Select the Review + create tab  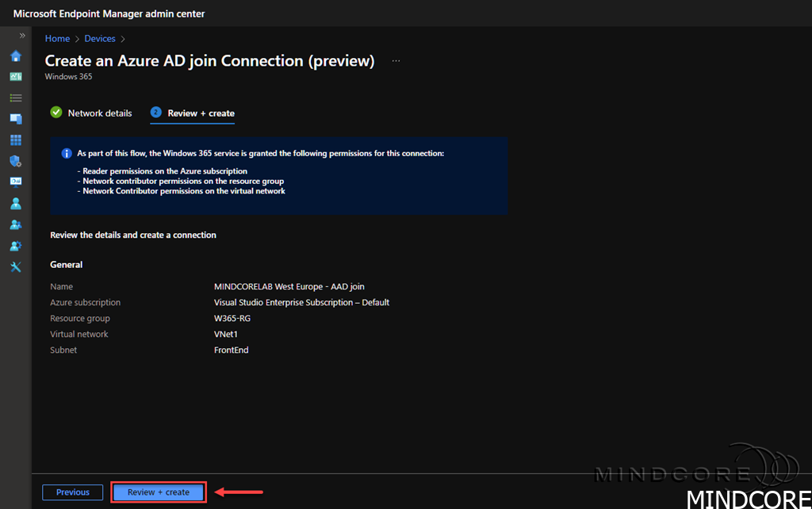point(201,113)
